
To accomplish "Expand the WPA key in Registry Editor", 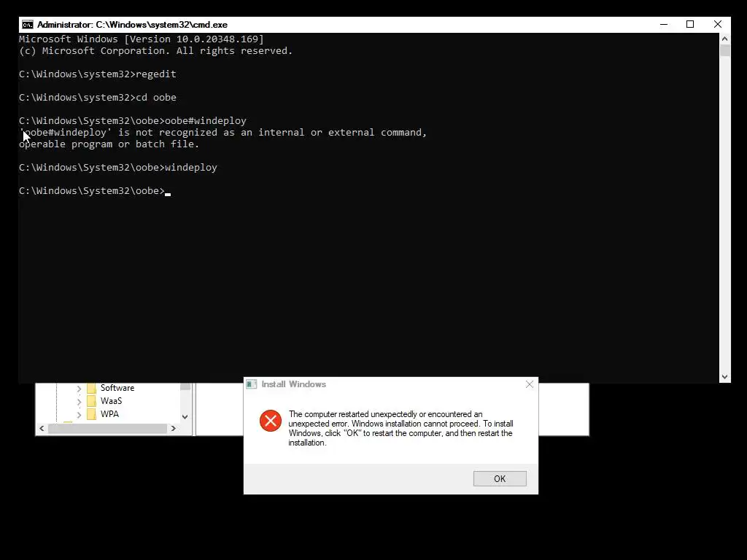I will tap(79, 415).
